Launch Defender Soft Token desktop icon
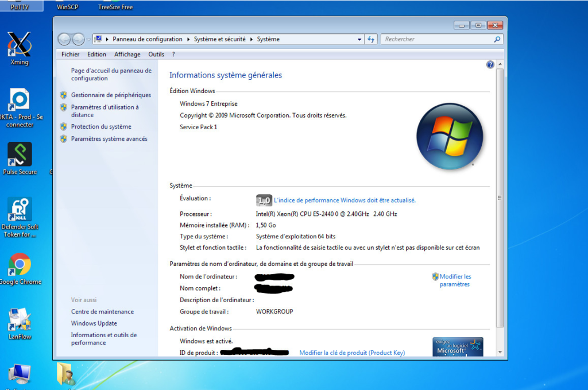The width and height of the screenshot is (588, 390). (x=20, y=218)
